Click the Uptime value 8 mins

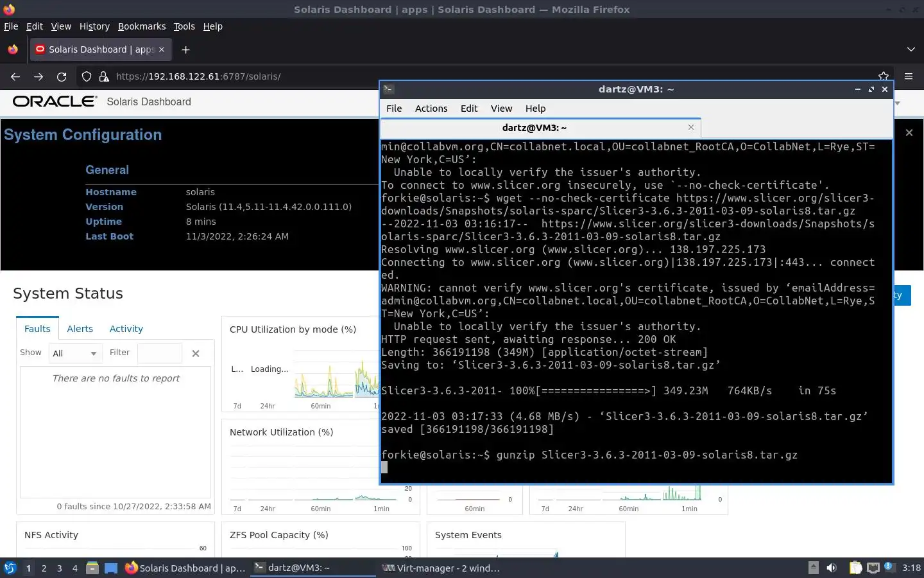point(201,222)
